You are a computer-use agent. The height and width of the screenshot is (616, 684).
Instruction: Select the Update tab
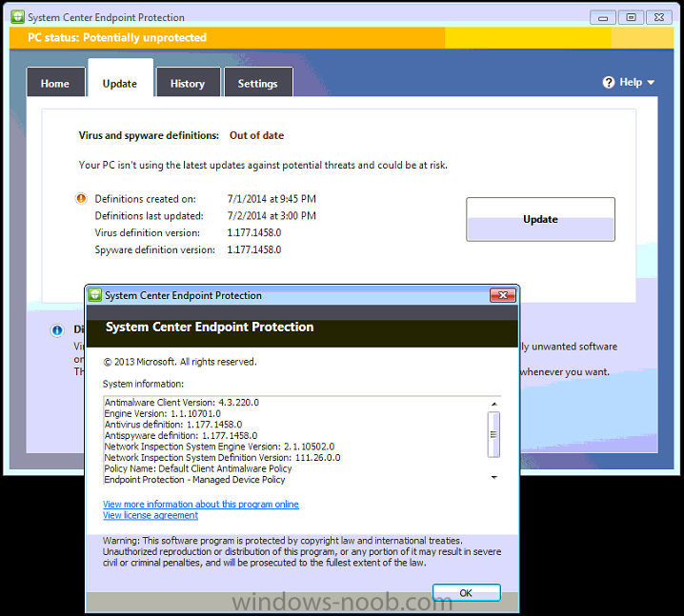[120, 78]
